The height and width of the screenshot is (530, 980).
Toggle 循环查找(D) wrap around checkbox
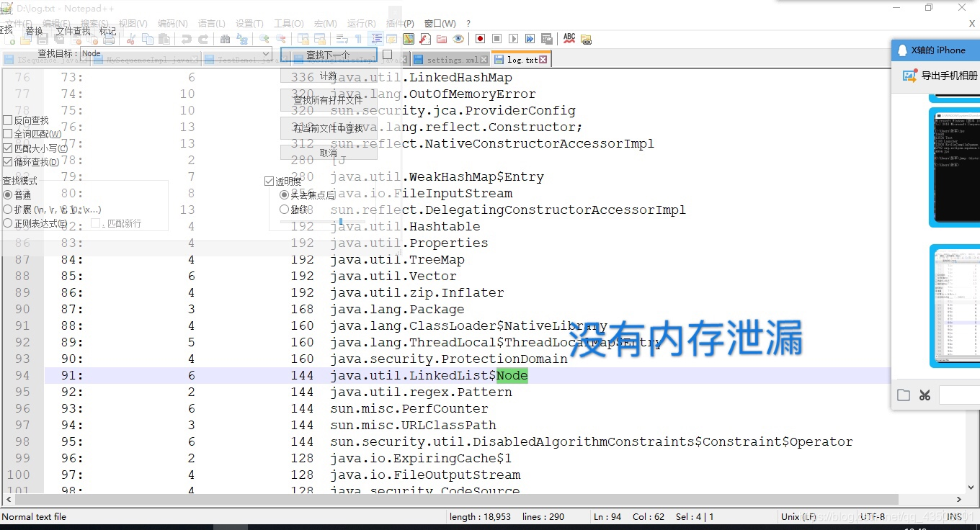[x=8, y=162]
